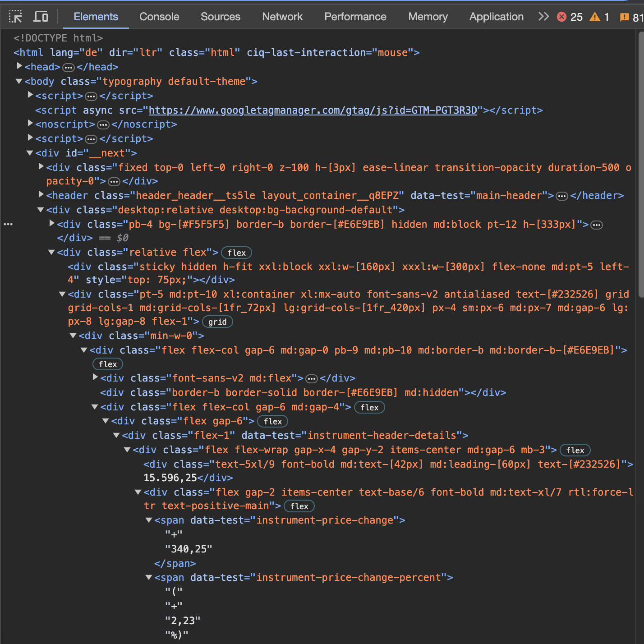Image resolution: width=644 pixels, height=644 pixels.
Task: Open the more tabs chevron overflow
Action: (x=543, y=17)
